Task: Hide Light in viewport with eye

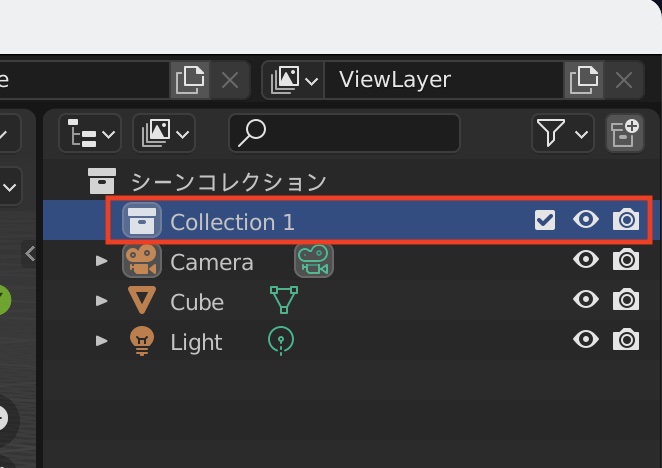Action: point(586,339)
